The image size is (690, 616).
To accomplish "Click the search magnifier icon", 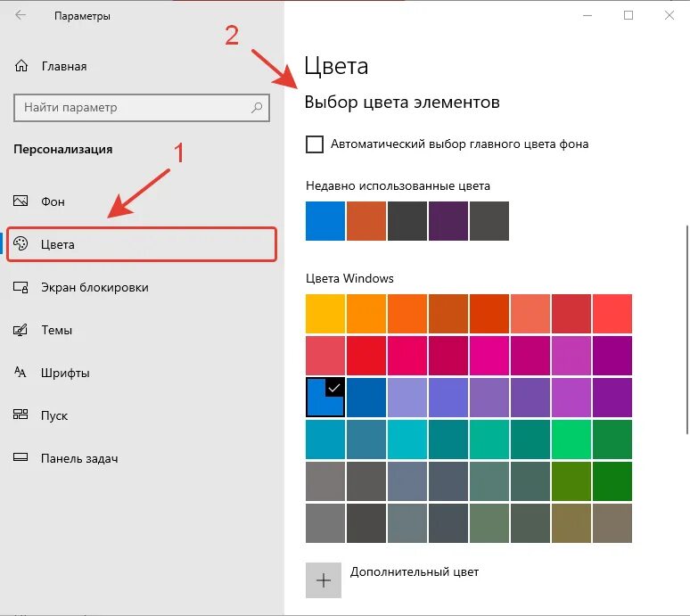I will pos(257,108).
